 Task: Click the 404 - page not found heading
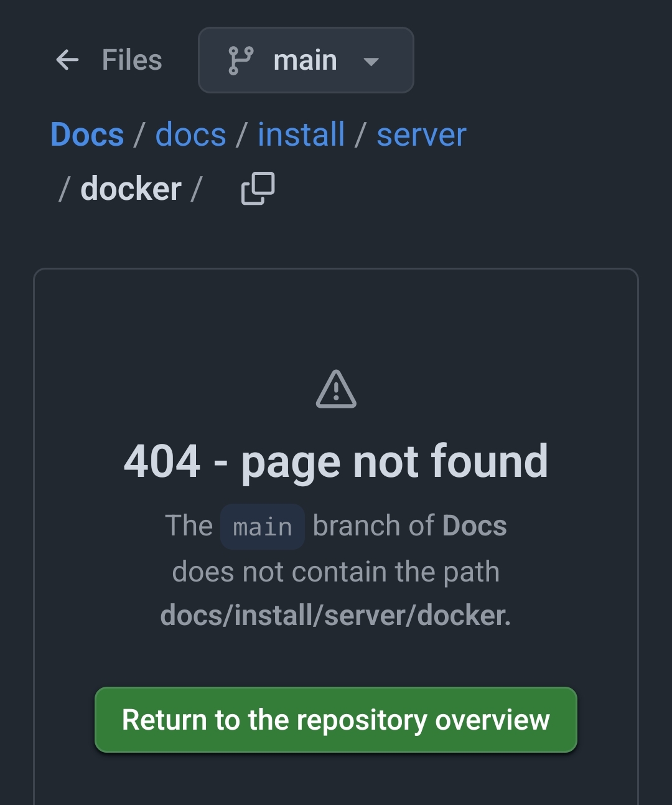(x=336, y=461)
